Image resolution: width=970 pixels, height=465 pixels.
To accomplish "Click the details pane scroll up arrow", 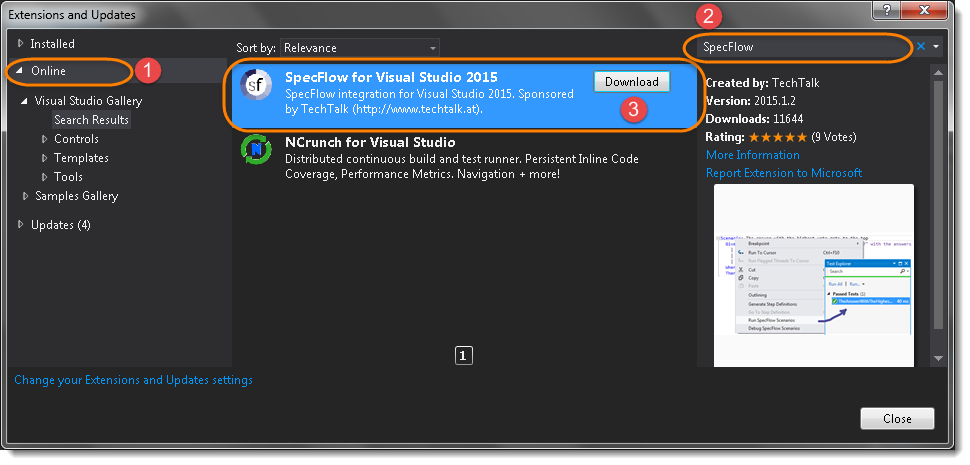I will (938, 72).
